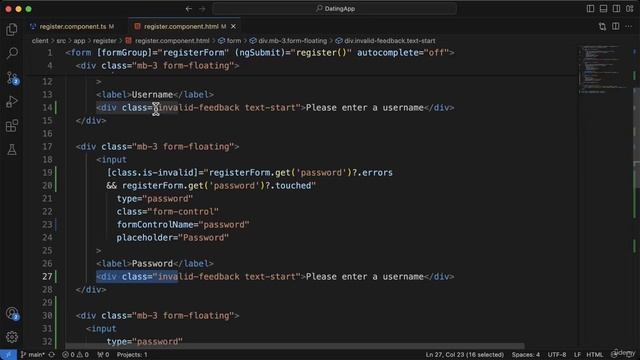
Task: Open the Source Control view
Action: [x=12, y=78]
